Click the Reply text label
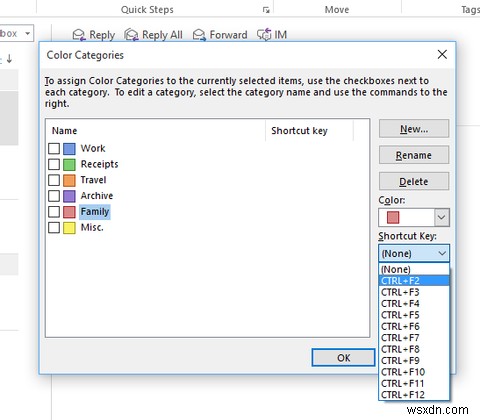The height and width of the screenshot is (420, 480). click(102, 35)
